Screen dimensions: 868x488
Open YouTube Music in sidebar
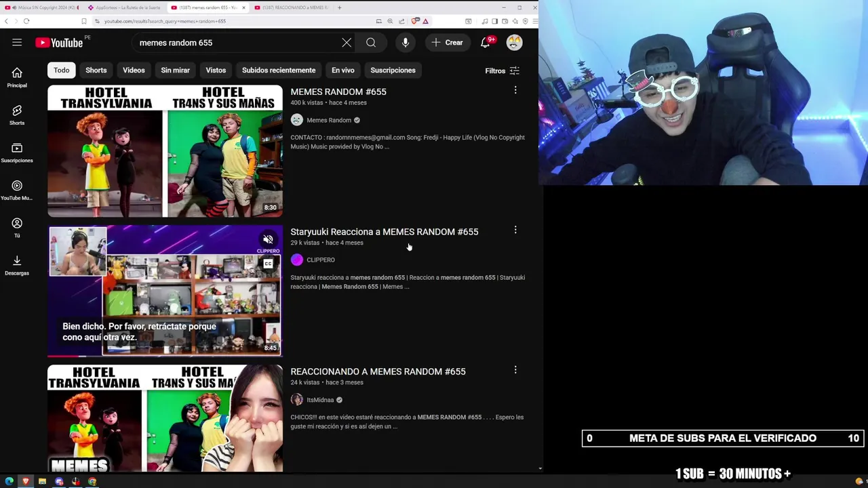[17, 190]
